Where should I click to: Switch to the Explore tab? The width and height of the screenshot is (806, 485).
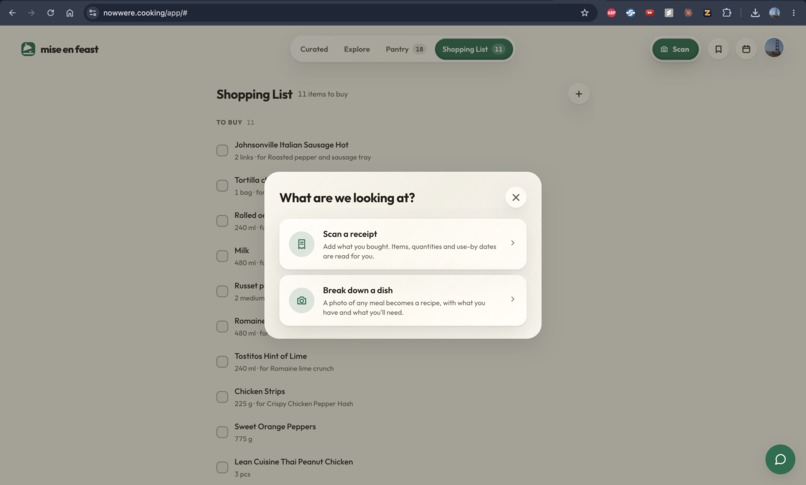(x=357, y=49)
